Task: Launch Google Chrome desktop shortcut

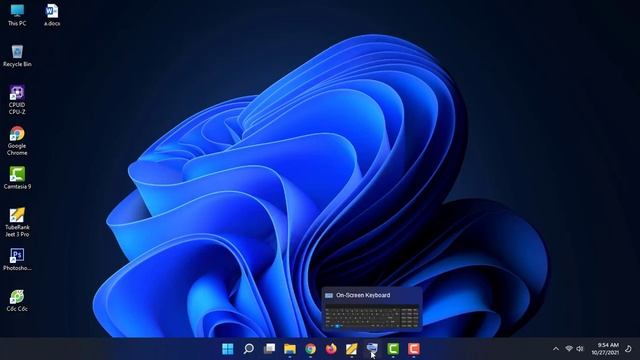Action: click(17, 141)
